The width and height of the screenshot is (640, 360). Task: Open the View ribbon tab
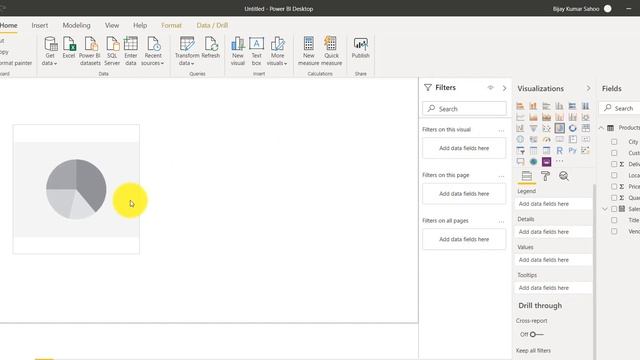pyautogui.click(x=112, y=25)
